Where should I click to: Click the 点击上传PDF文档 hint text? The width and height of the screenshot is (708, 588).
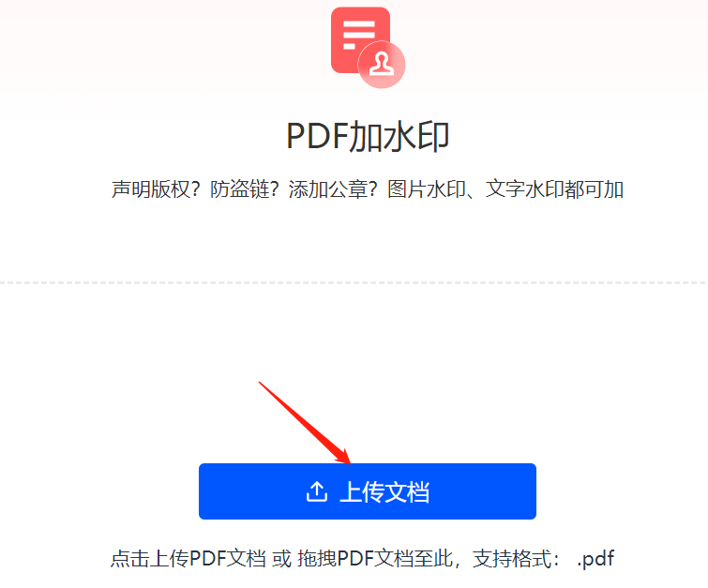pyautogui.click(x=188, y=559)
